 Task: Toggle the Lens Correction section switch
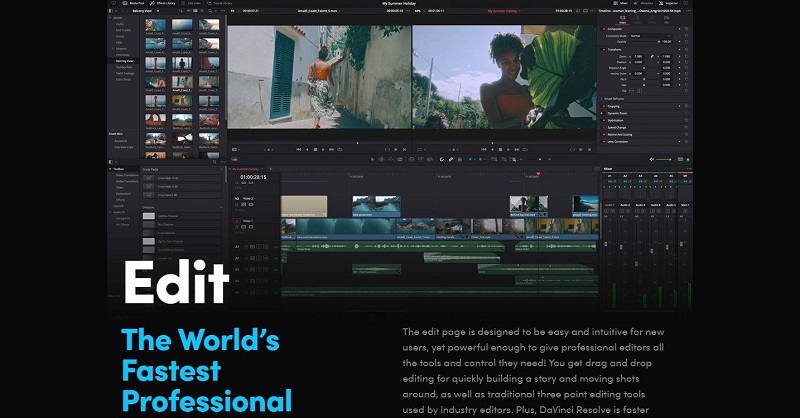pyautogui.click(x=604, y=142)
